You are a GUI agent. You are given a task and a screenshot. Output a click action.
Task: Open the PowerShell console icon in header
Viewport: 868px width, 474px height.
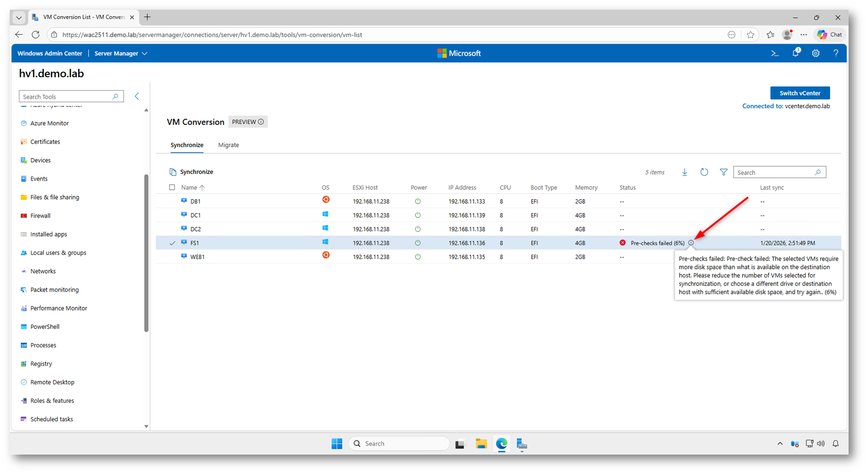coord(775,54)
